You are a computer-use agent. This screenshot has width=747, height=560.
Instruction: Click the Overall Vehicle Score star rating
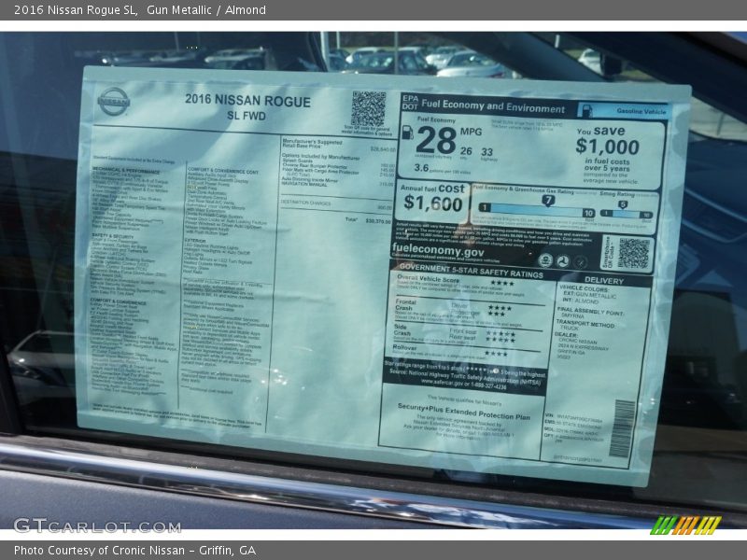pos(502,284)
